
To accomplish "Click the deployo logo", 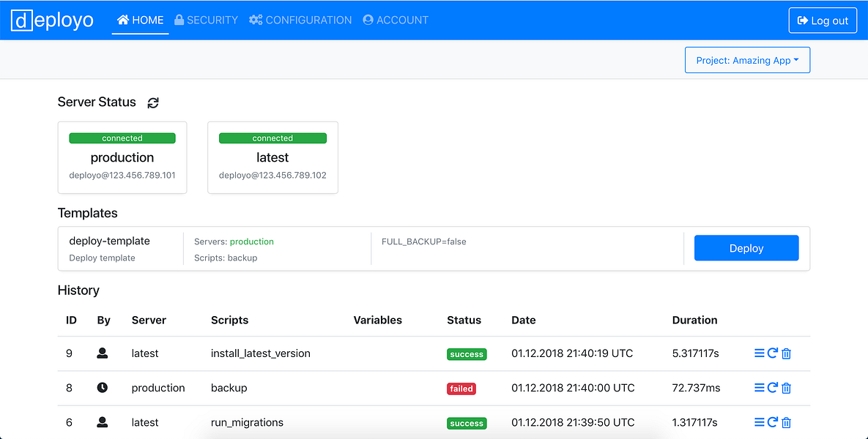I will click(52, 20).
